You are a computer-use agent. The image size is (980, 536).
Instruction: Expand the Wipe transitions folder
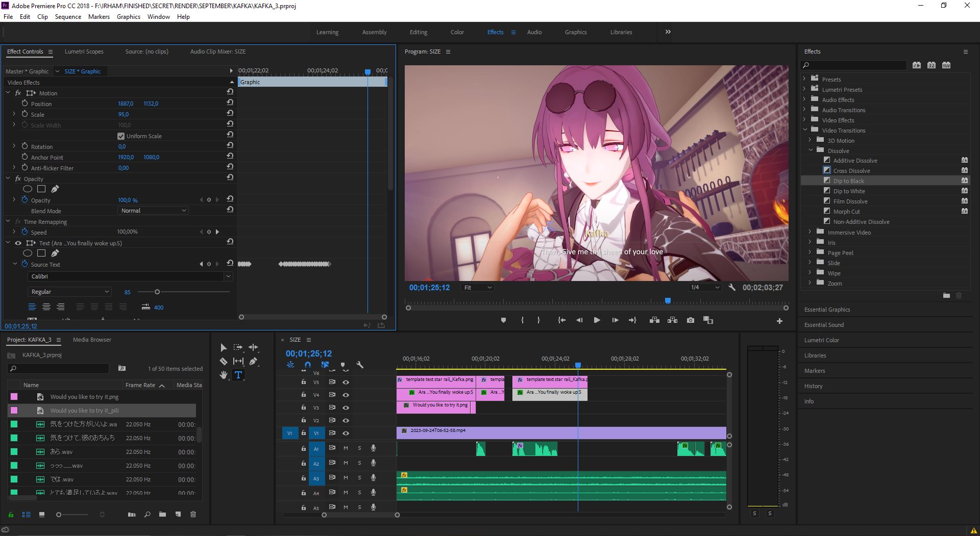pyautogui.click(x=810, y=273)
